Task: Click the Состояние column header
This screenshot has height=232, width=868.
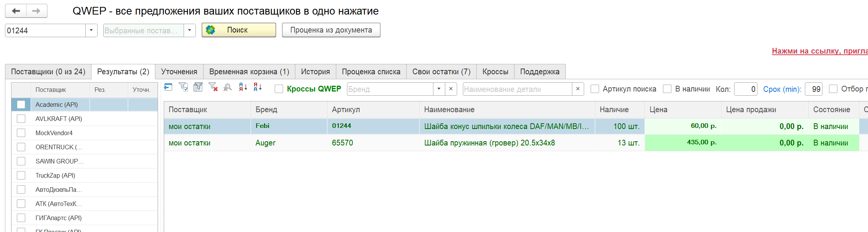Action: coord(834,109)
